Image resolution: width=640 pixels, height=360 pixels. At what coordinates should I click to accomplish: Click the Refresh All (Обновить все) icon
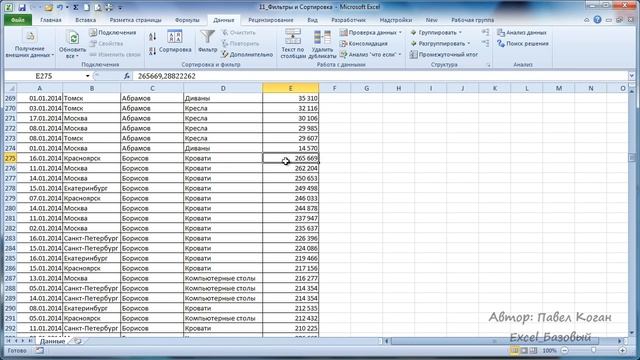pos(73,38)
